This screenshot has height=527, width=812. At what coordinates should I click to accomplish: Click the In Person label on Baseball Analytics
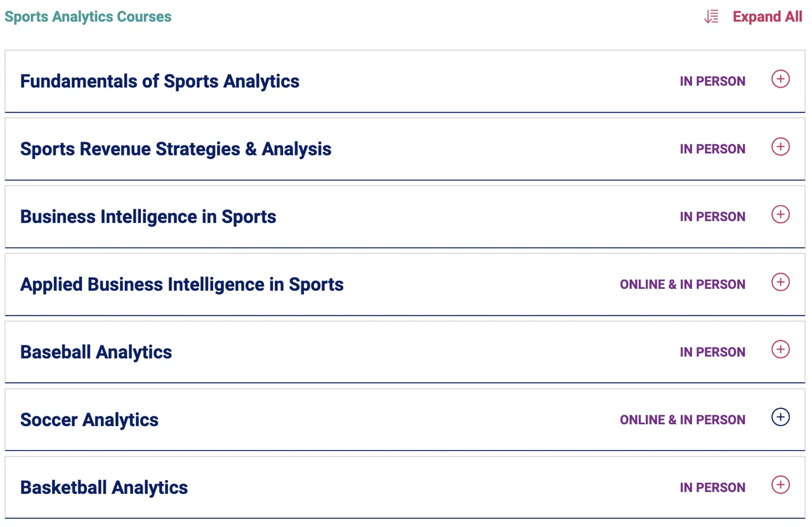(712, 352)
